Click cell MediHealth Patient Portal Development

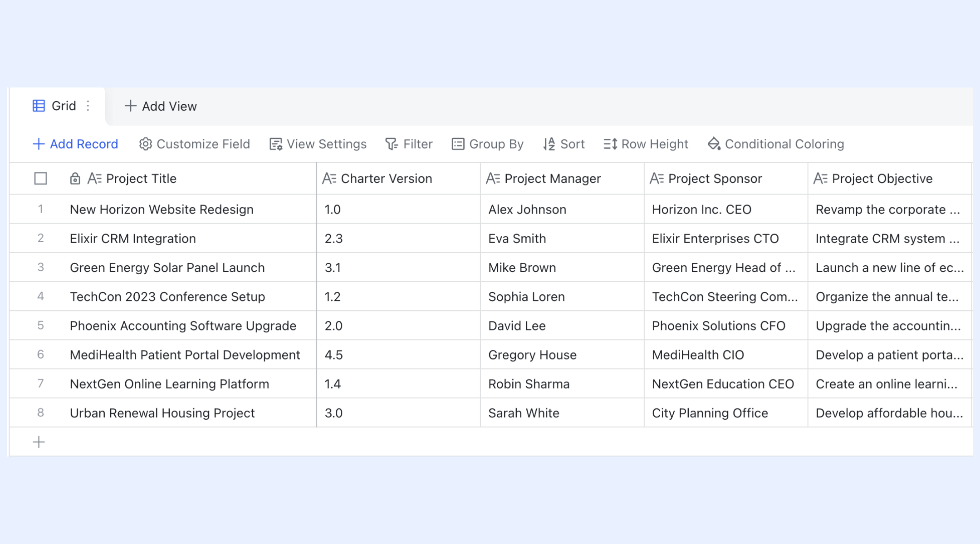coord(190,355)
